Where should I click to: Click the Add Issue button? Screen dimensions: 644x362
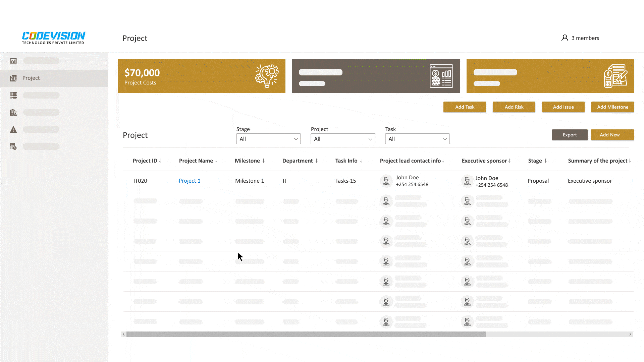click(563, 107)
